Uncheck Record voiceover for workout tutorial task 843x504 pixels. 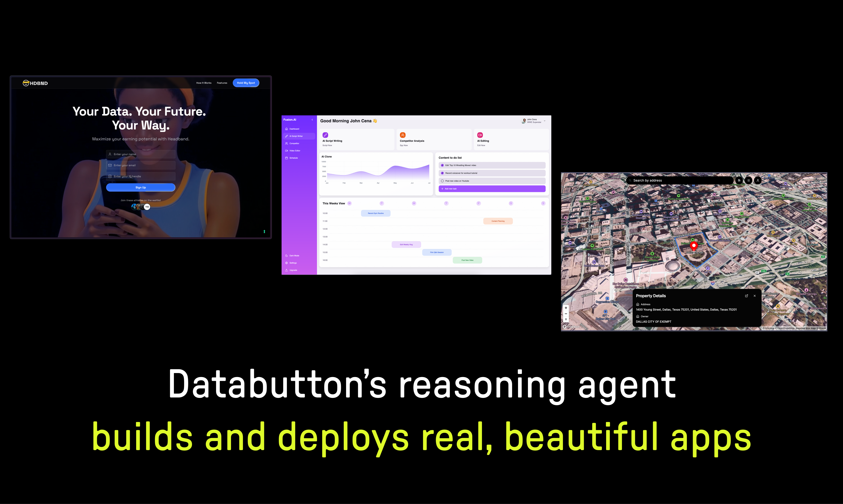442,173
